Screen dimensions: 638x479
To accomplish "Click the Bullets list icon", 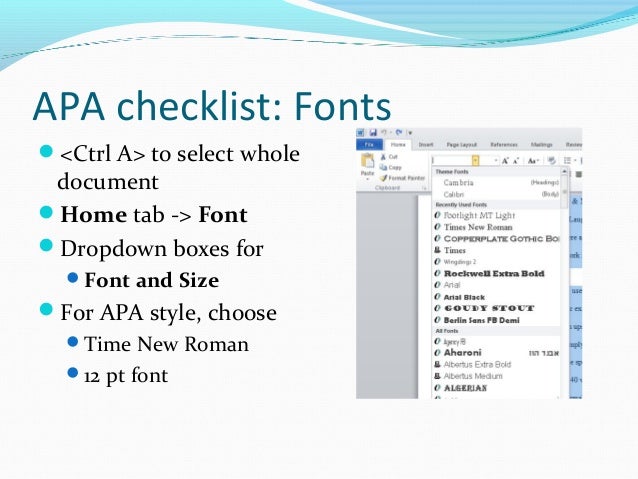I will point(567,160).
